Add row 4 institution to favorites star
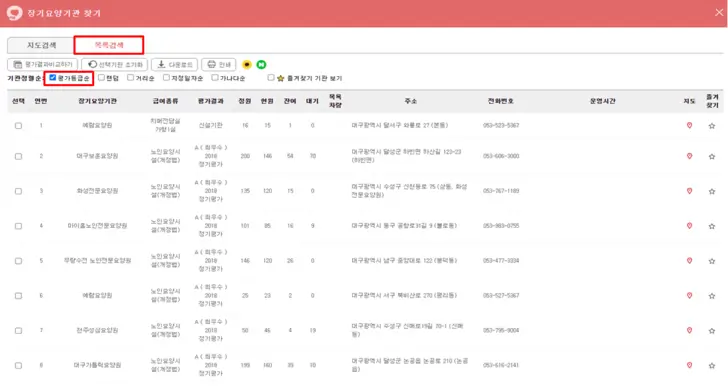Viewport: 728px width, 386px height. pyautogui.click(x=712, y=226)
